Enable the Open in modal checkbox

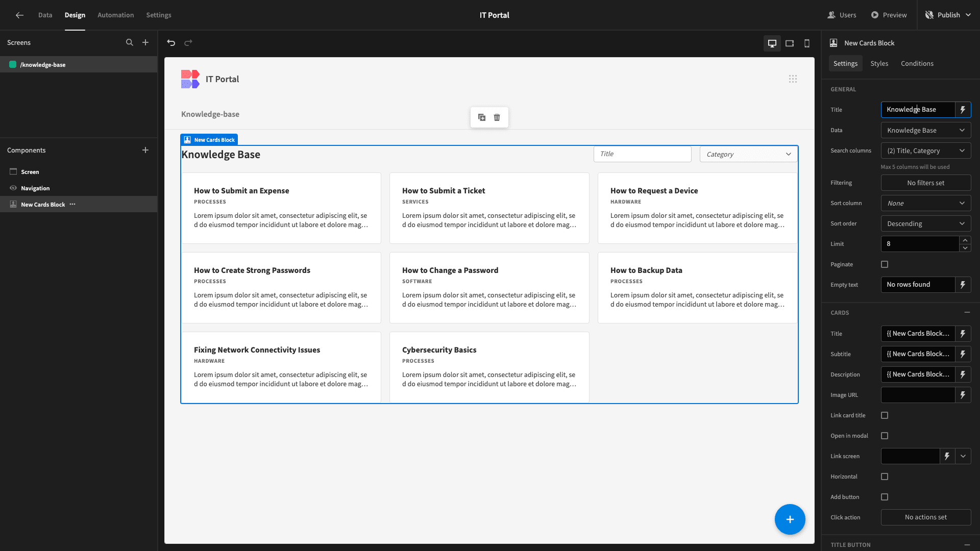pyautogui.click(x=885, y=436)
